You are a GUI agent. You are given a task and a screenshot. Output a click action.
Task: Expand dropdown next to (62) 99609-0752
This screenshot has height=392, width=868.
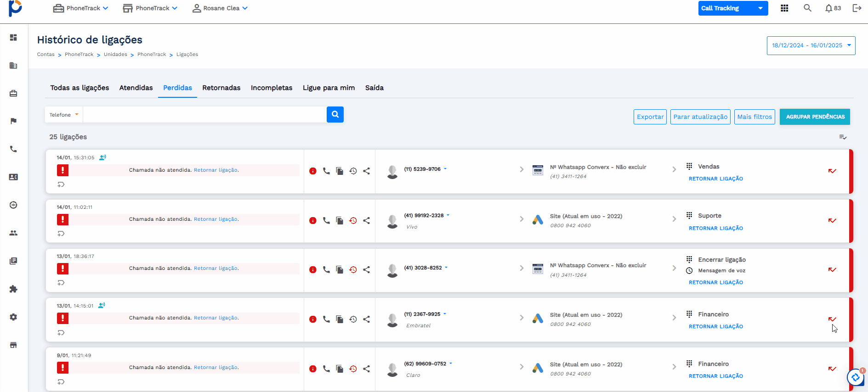pyautogui.click(x=451, y=364)
